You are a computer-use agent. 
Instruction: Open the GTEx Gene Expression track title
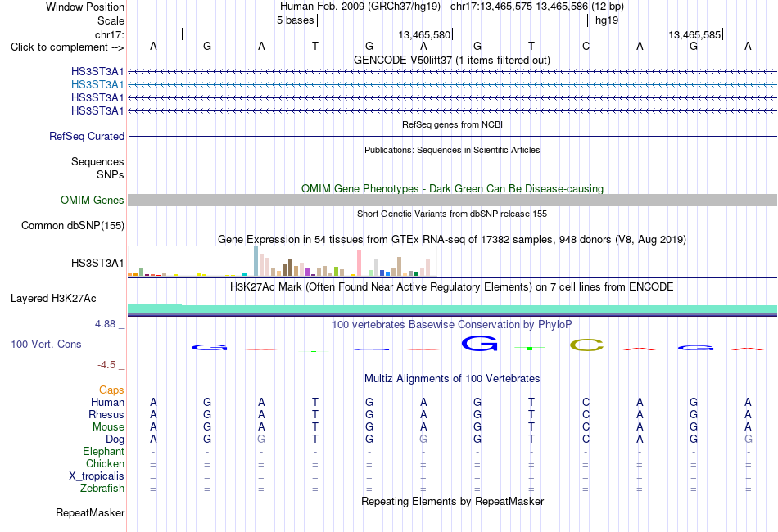pyautogui.click(x=451, y=240)
